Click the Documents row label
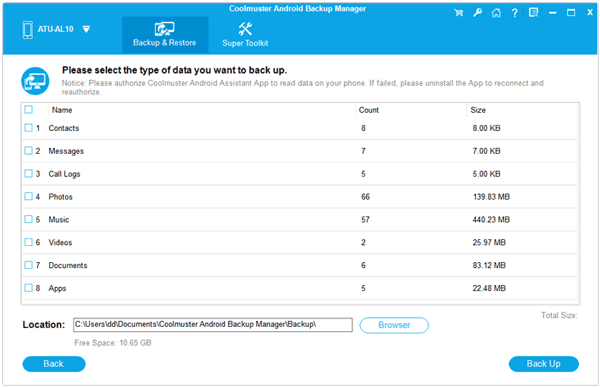Image resolution: width=600 pixels, height=387 pixels. pos(68,265)
